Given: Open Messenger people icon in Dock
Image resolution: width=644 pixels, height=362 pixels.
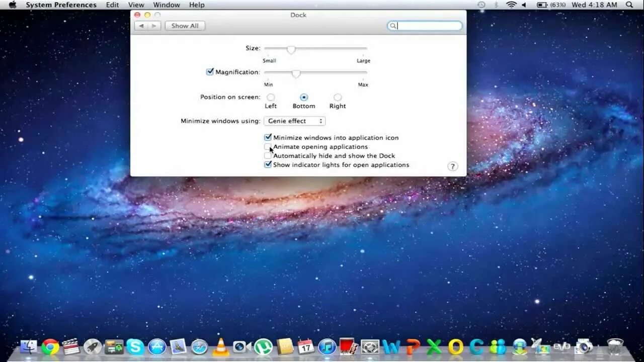Looking at the screenshot, I should tap(498, 347).
